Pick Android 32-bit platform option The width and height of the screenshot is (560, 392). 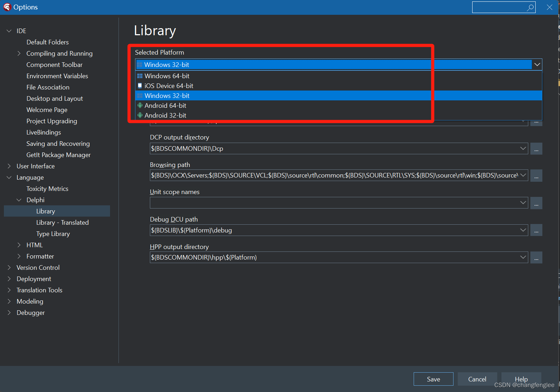(x=339, y=115)
